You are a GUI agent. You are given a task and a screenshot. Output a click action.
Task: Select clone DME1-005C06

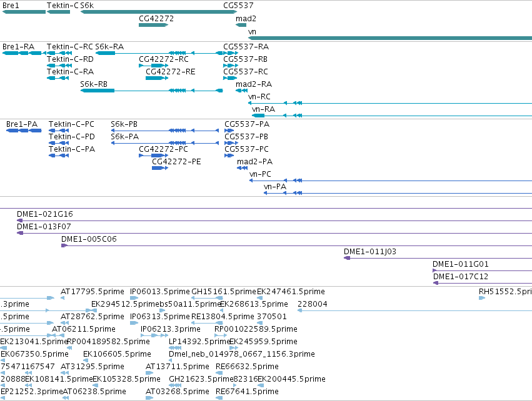89,239
